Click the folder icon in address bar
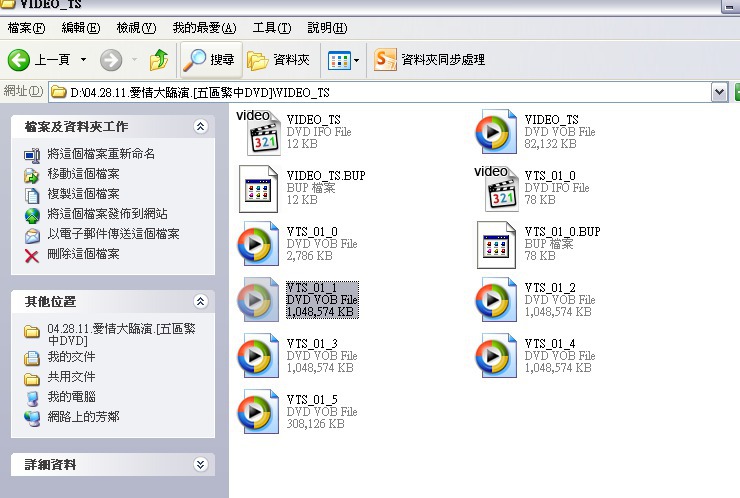Image resolution: width=740 pixels, height=498 pixels. 59,92
